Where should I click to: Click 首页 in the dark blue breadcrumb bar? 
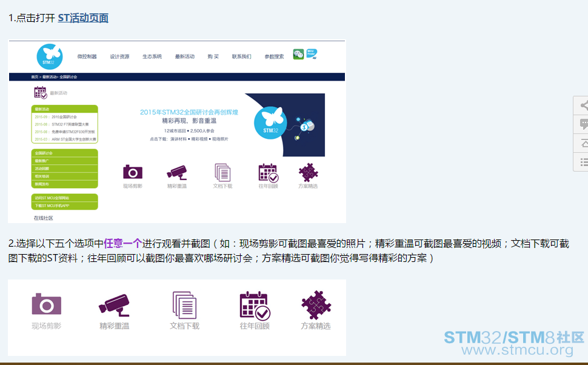35,77
